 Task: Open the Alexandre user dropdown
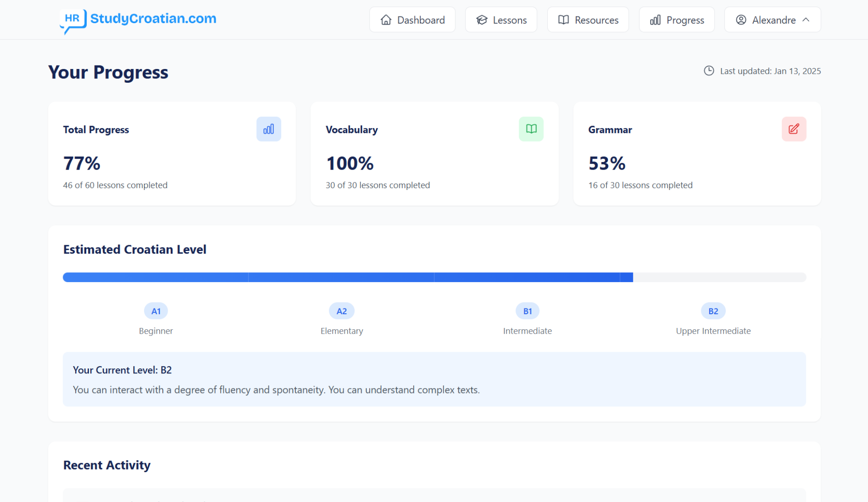point(772,20)
